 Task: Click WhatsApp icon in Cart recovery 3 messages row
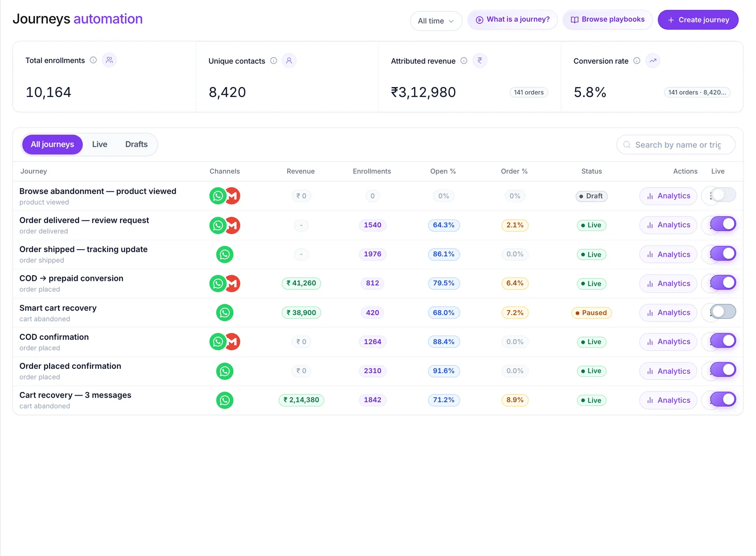225,400
